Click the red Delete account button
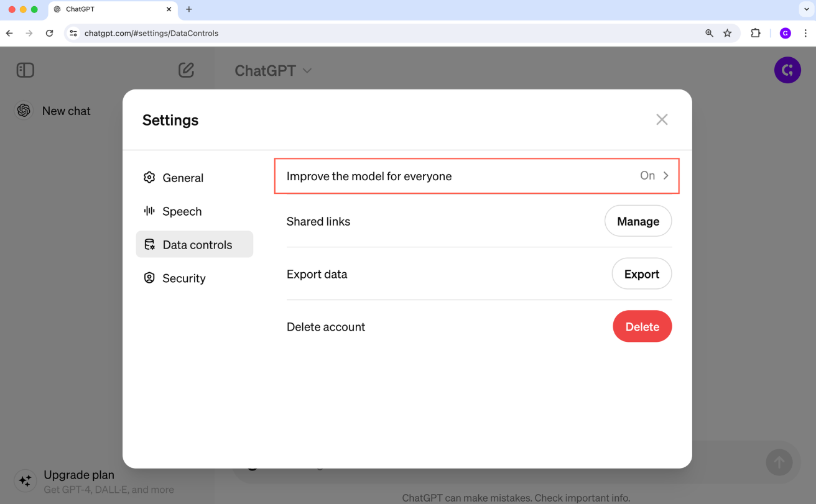The image size is (816, 504). [642, 326]
